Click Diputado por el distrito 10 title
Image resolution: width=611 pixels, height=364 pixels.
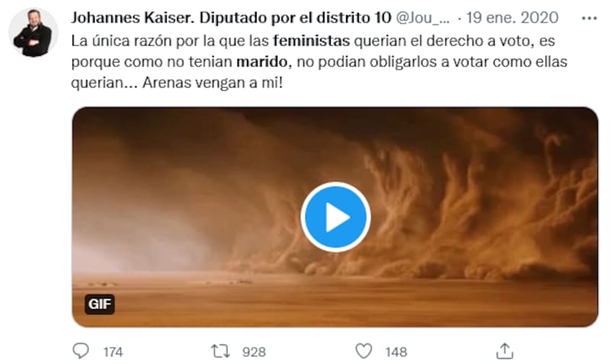click(x=296, y=18)
